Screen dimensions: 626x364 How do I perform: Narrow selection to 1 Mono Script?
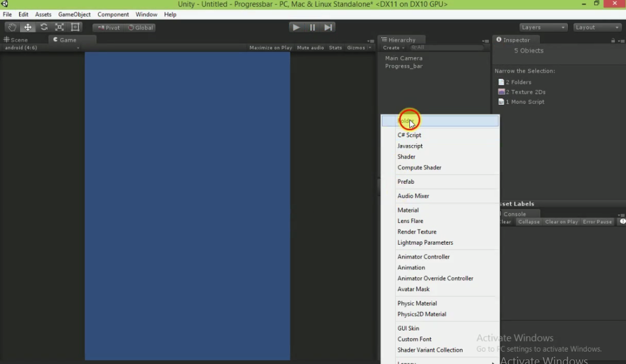tap(521, 102)
